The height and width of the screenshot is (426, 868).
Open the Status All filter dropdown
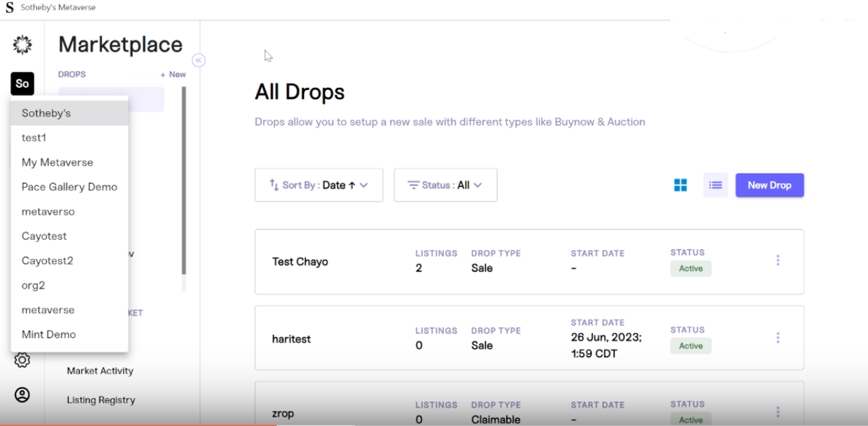[x=446, y=185]
